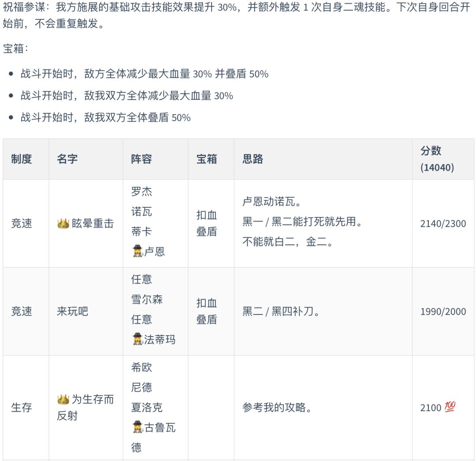This screenshot has height=461, width=476.
Task: Click the lineup entry 卢恩
Action: point(155,251)
